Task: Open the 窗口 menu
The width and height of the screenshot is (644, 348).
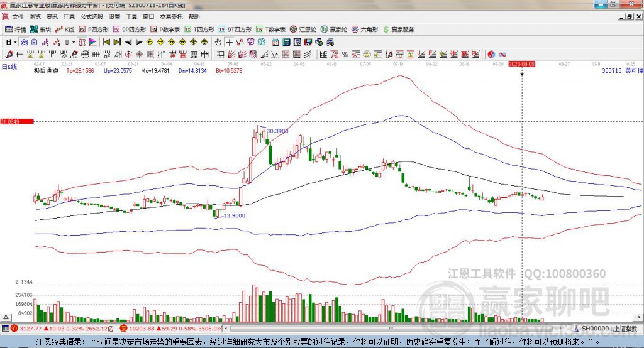Action: 148,17
